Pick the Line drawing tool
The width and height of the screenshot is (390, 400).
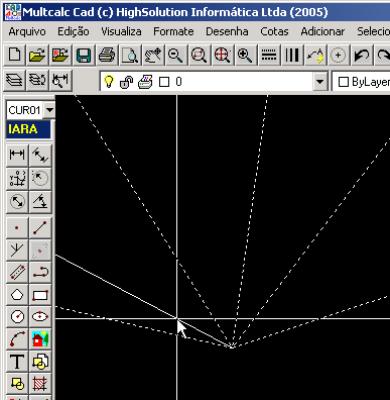[x=40, y=228]
